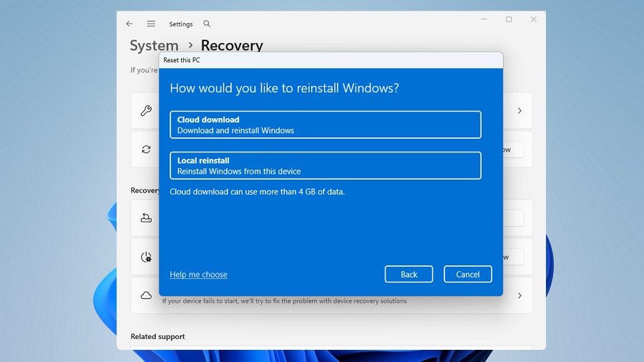Maximize the Settings window
Image resolution: width=644 pixels, height=362 pixels.
(x=509, y=20)
